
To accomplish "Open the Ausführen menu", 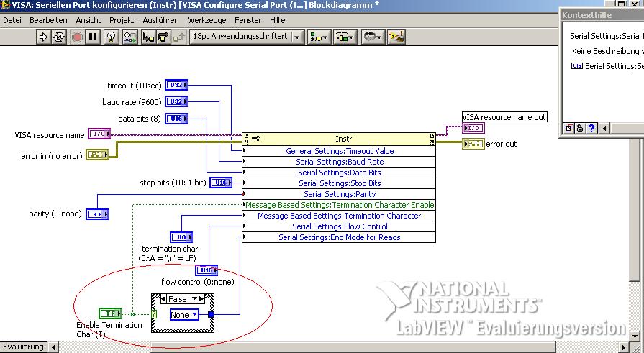I will pos(160,20).
